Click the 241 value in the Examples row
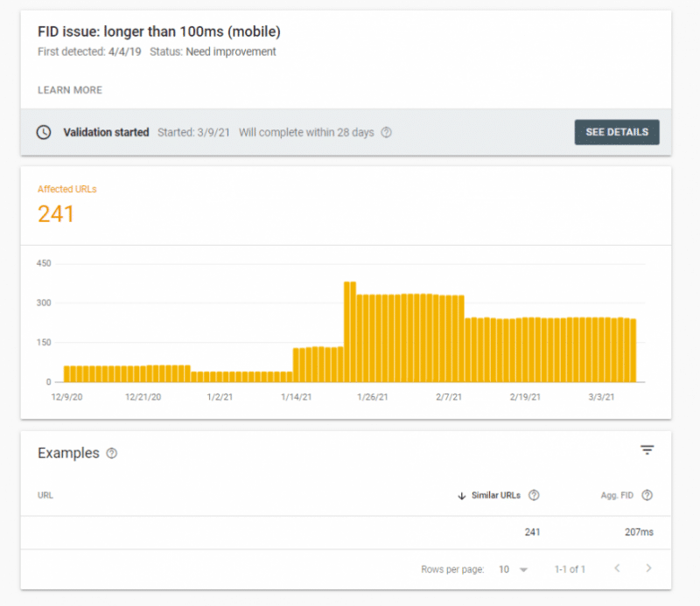Screen dimensions: 700x606 [532, 532]
